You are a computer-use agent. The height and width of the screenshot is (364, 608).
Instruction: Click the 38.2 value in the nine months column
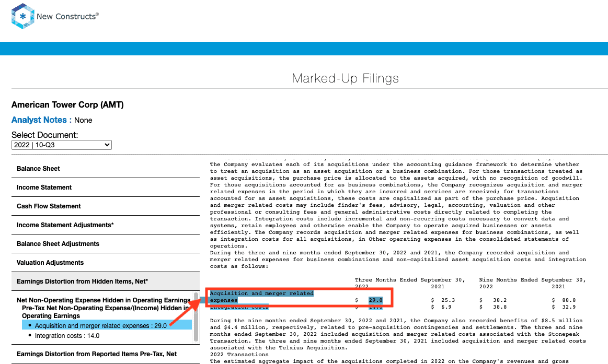coord(500,300)
